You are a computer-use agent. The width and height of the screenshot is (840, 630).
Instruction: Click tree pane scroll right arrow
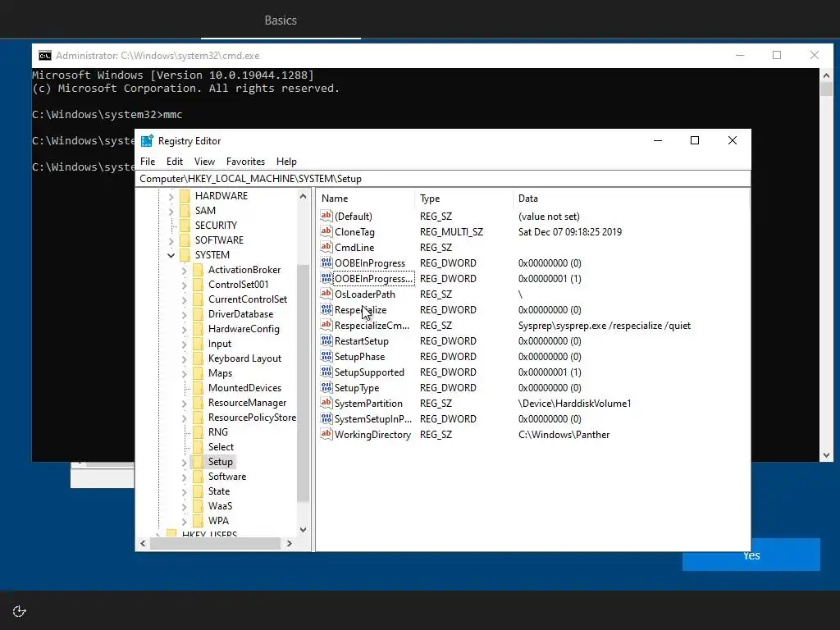coord(290,543)
